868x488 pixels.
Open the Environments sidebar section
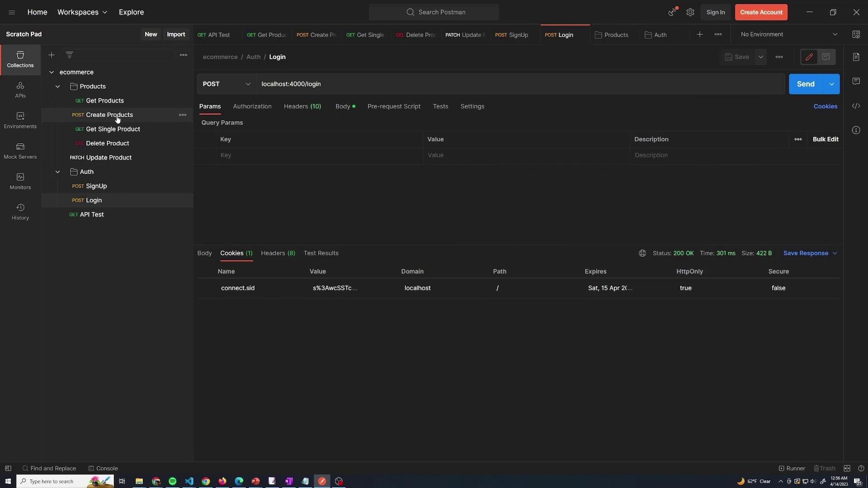[x=20, y=120]
